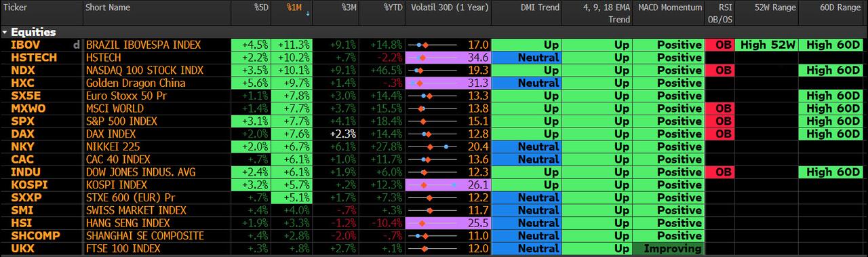Click the RSI OB/OS column header

tap(719, 13)
